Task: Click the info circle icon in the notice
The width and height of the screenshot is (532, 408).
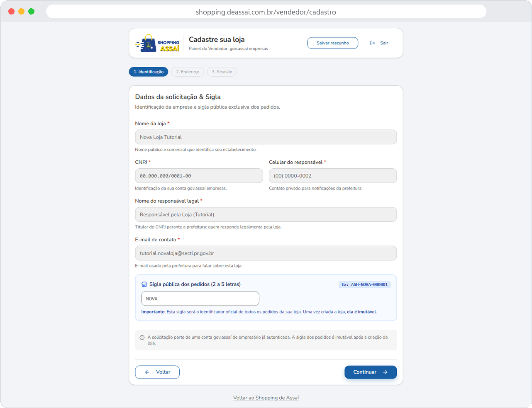Action: click(x=142, y=338)
